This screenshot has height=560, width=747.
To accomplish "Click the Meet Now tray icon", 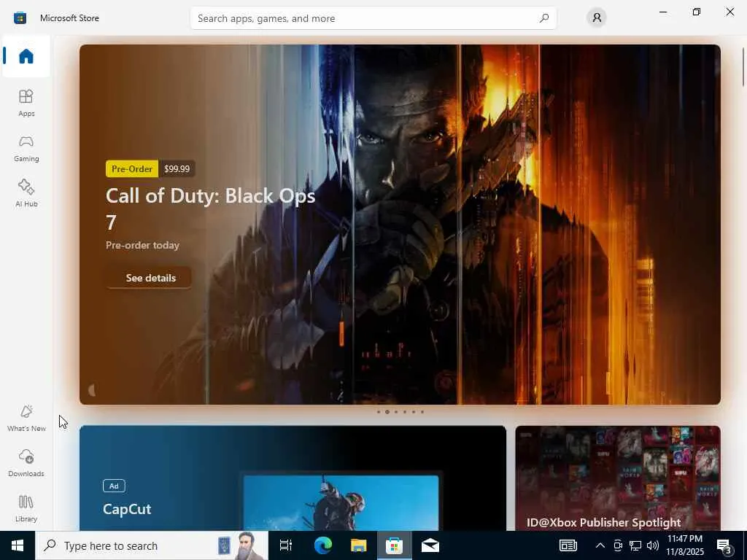I will pos(618,545).
